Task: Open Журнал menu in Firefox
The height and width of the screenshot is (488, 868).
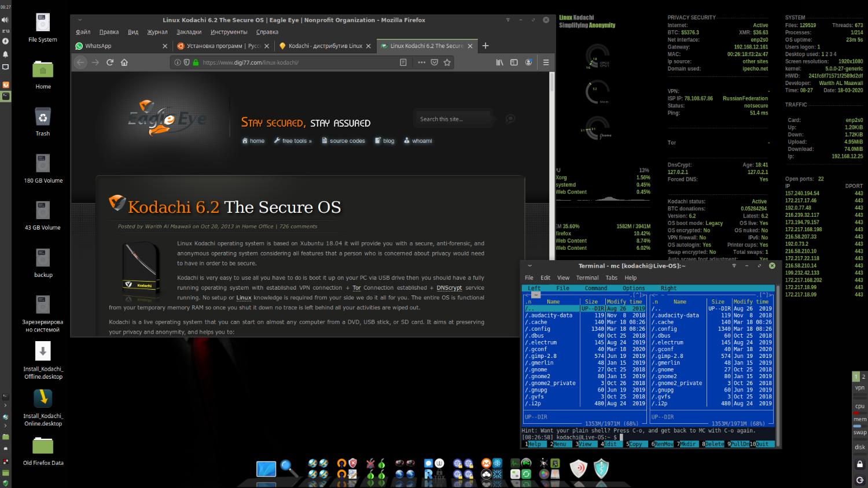Action: 157,32
